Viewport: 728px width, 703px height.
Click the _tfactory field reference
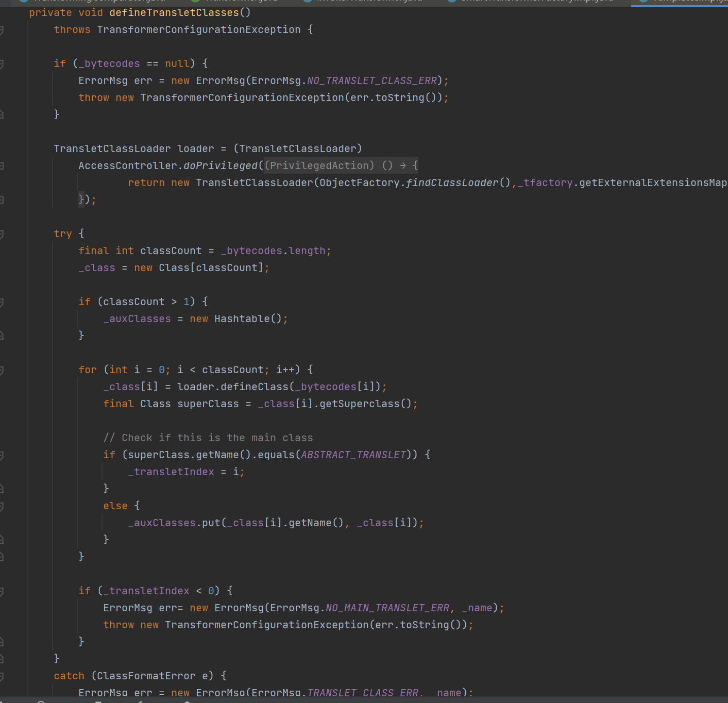(x=545, y=182)
